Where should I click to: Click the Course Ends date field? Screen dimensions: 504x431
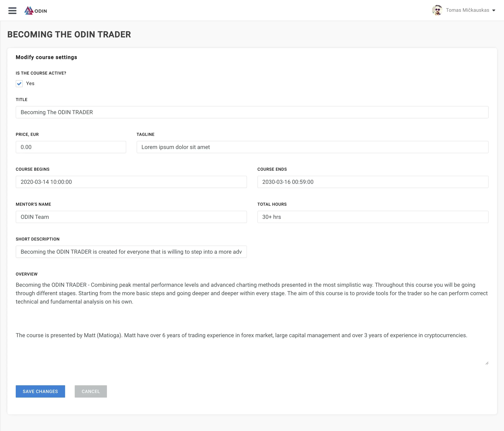click(x=373, y=182)
